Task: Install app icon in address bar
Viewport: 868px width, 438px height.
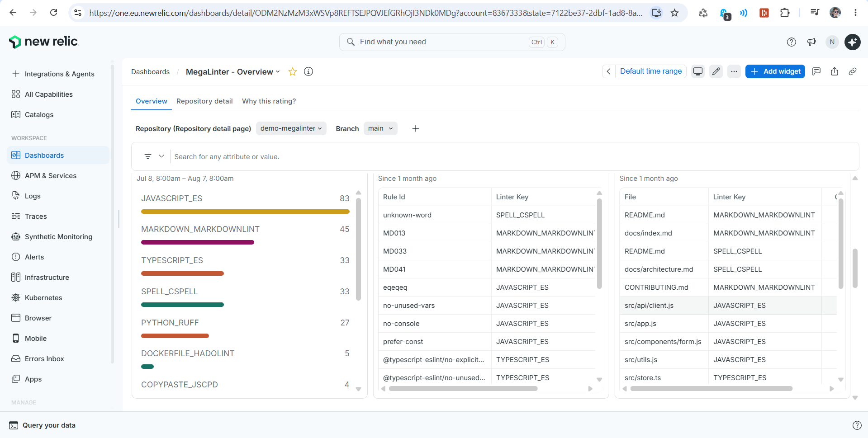Action: (x=656, y=13)
